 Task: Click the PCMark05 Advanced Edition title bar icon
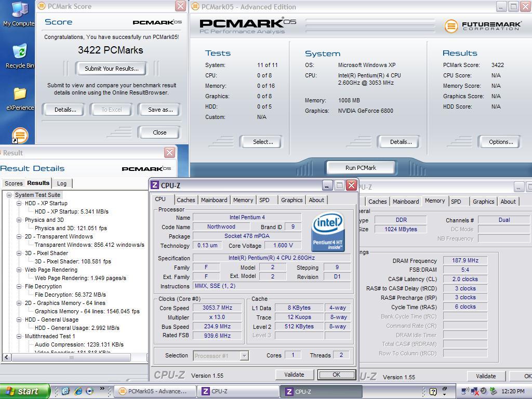pos(195,6)
